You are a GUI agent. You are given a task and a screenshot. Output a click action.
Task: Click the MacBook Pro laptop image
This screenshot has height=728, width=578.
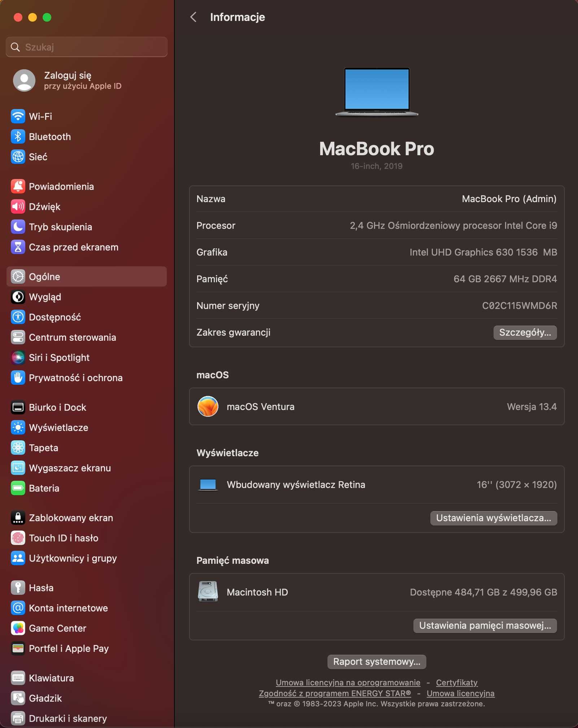coord(377,92)
